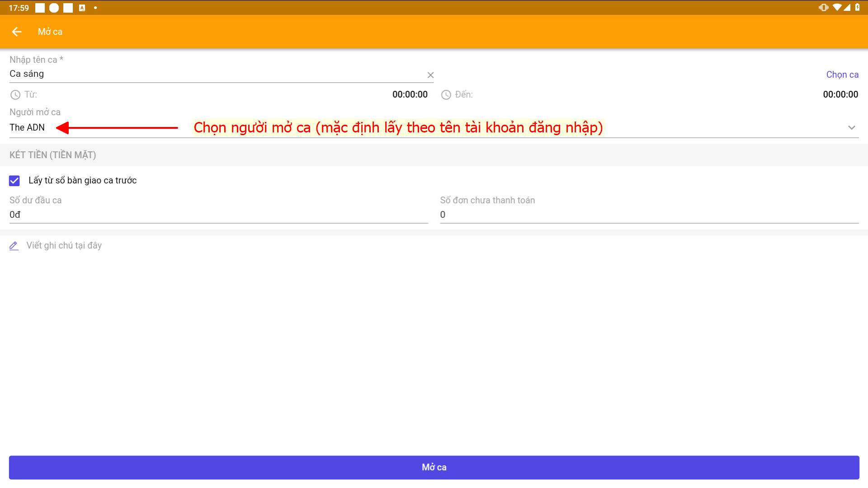Tap the battery icon in status bar
The height and width of the screenshot is (488, 868).
click(858, 7)
